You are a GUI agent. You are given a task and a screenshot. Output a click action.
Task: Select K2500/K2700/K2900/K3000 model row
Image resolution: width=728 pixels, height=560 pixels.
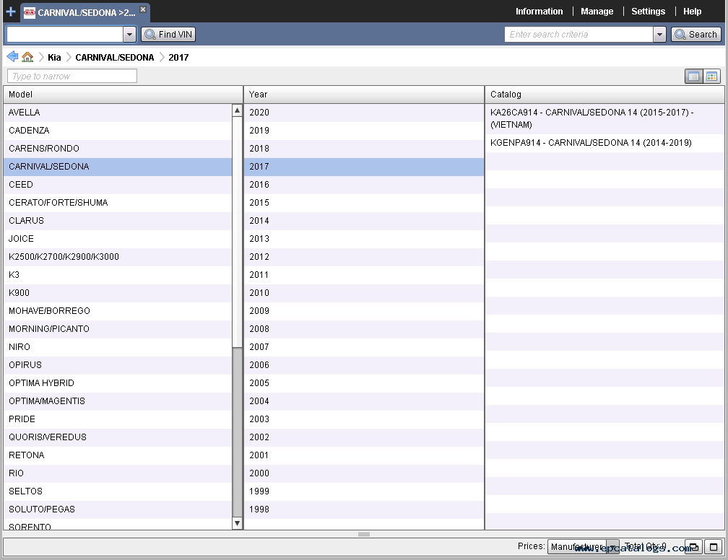click(118, 257)
